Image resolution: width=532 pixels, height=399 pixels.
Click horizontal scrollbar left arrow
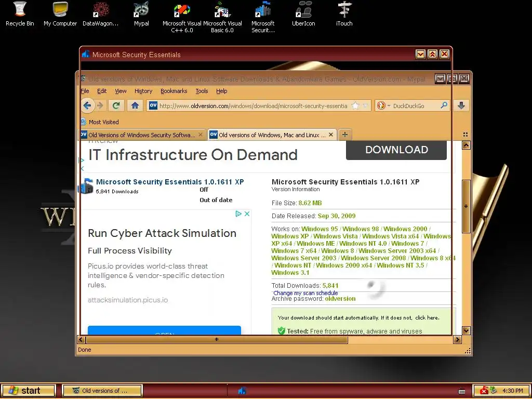pyautogui.click(x=82, y=339)
